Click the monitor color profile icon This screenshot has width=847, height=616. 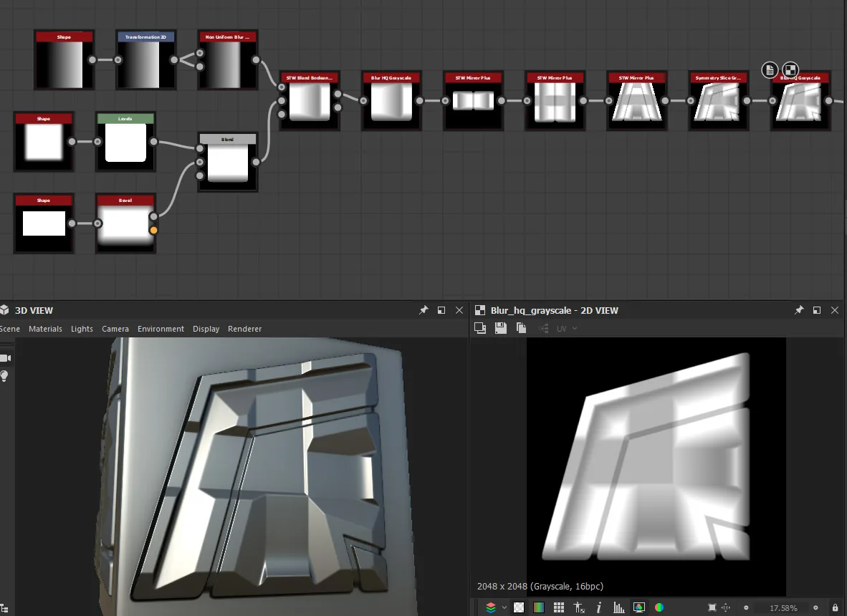(x=639, y=607)
